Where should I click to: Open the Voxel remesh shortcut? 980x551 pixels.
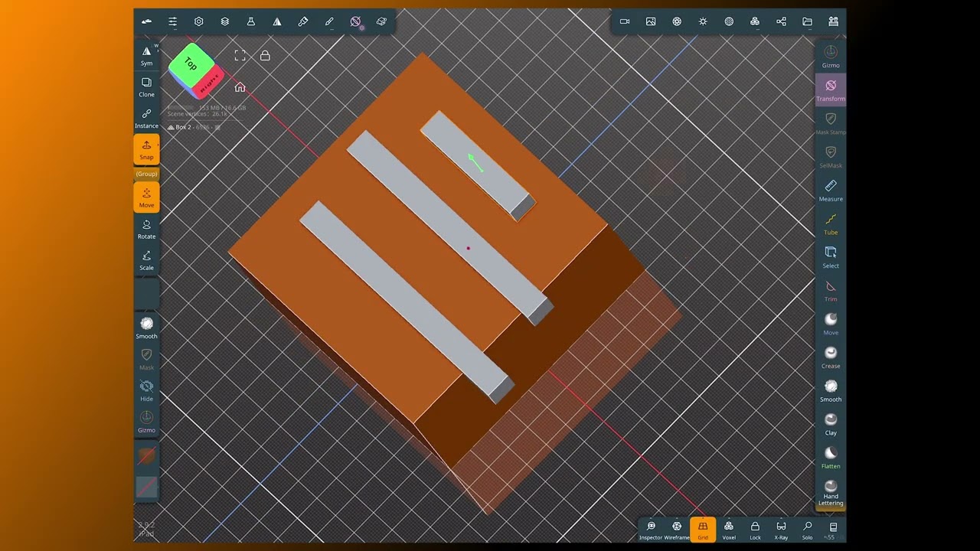click(729, 530)
